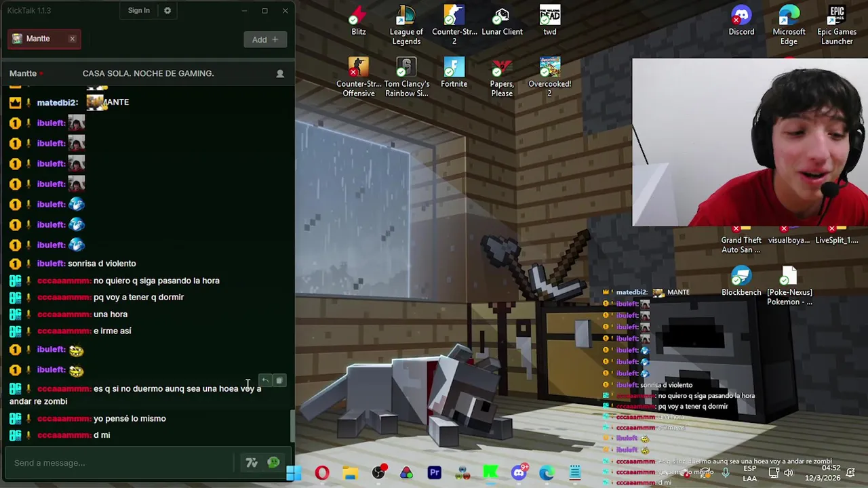Viewport: 868px width, 488px height.
Task: Open League of Legends desktop icon
Action: (406, 25)
